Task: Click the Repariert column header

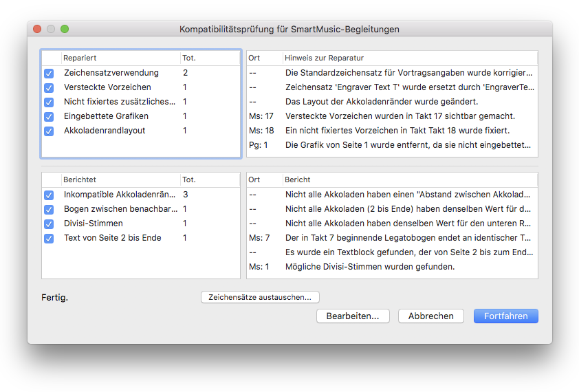Action: pos(121,58)
